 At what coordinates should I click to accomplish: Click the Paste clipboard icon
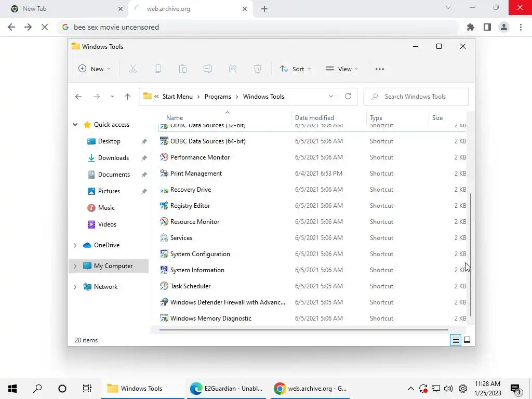[x=183, y=69]
